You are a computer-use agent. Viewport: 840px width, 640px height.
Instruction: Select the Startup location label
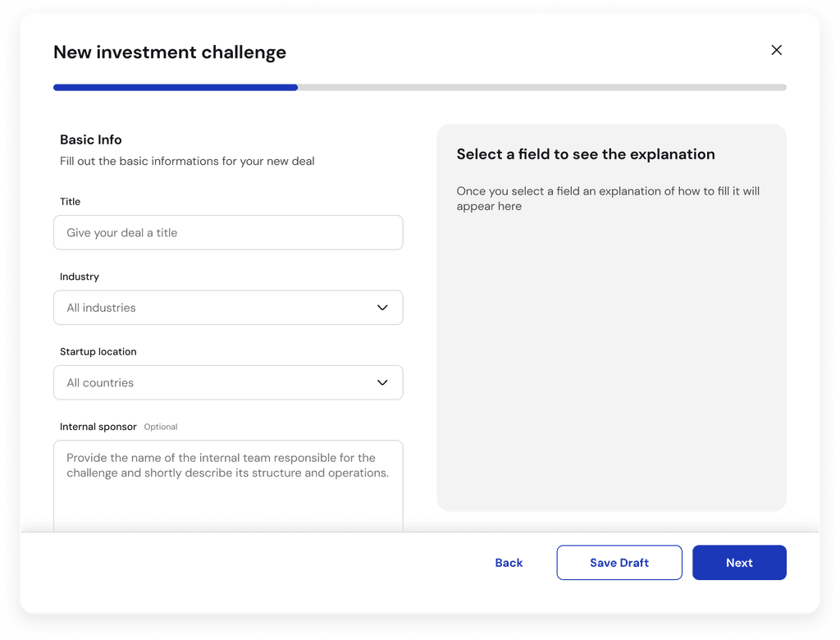coord(98,351)
